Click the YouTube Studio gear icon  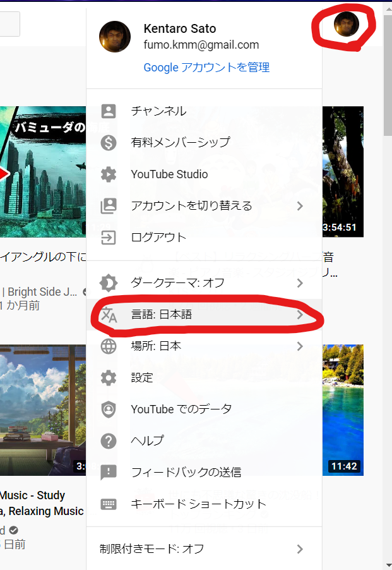109,174
